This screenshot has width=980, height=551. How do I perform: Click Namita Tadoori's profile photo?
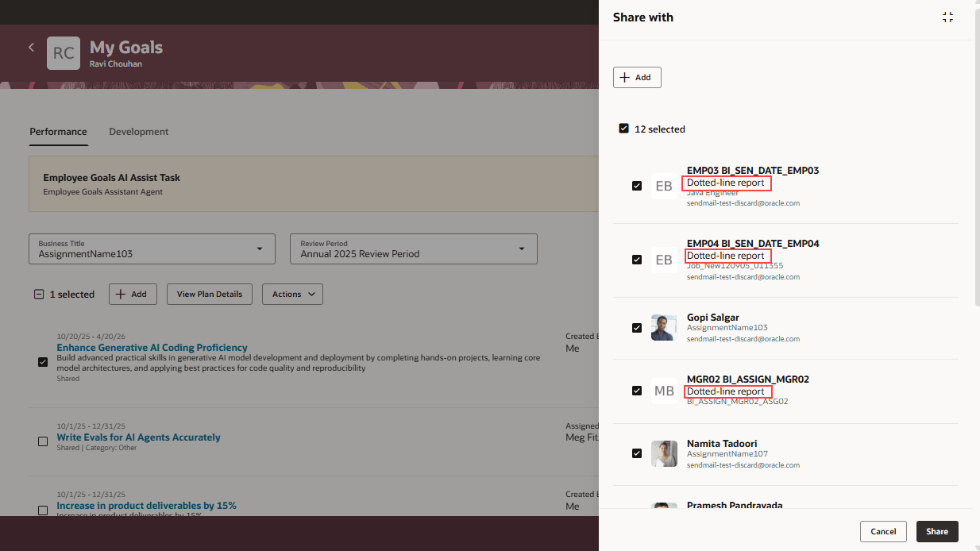[664, 453]
